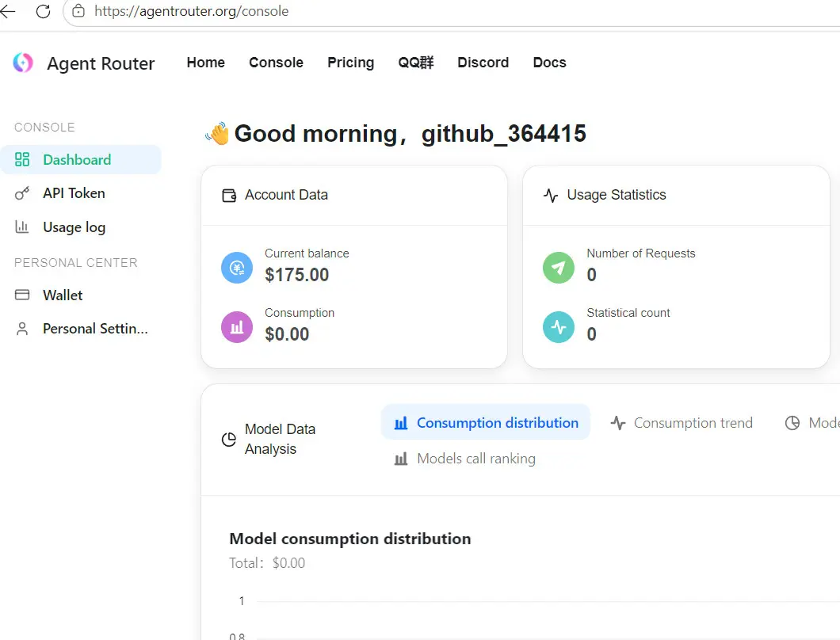Click the teal Statistical count icon

pos(558,326)
